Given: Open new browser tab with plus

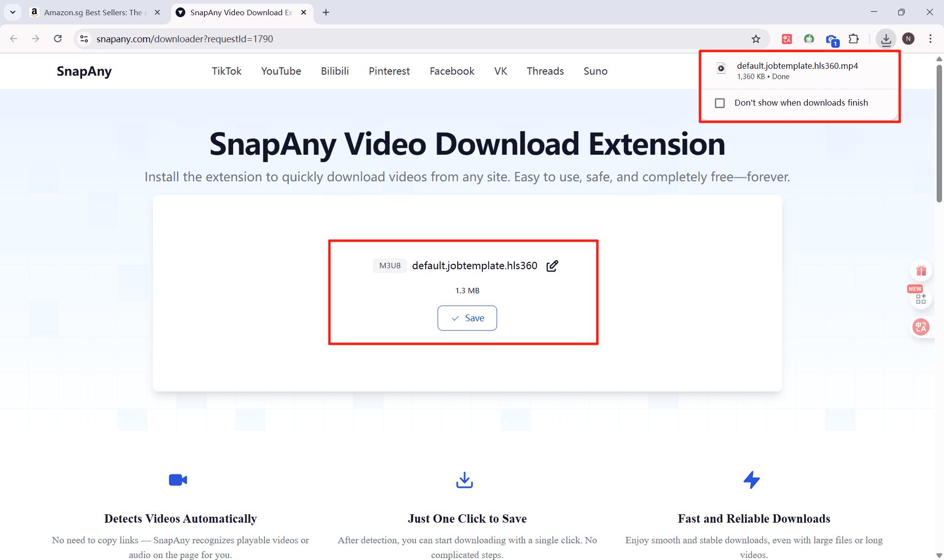Looking at the screenshot, I should click(326, 12).
